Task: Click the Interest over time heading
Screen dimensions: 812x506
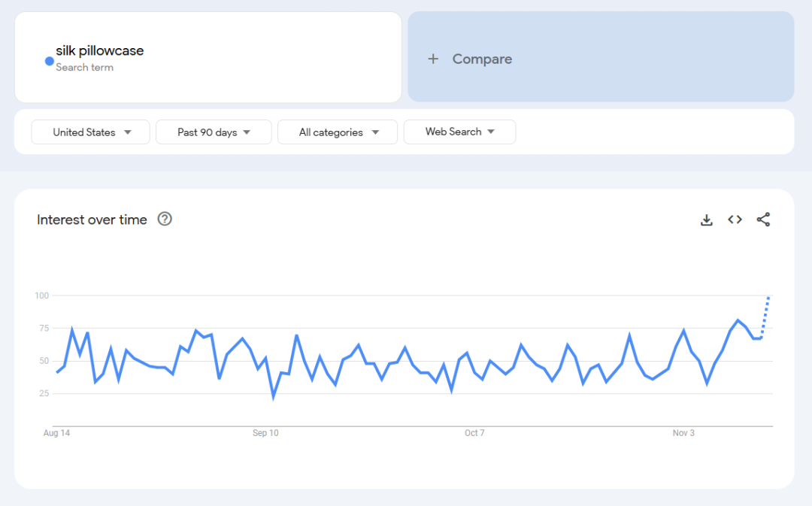Action: [92, 220]
